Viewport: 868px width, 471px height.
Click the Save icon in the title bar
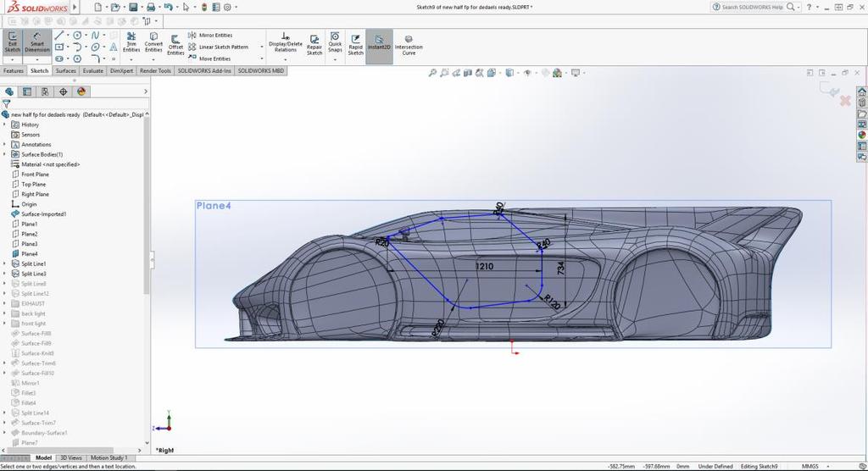(x=133, y=7)
